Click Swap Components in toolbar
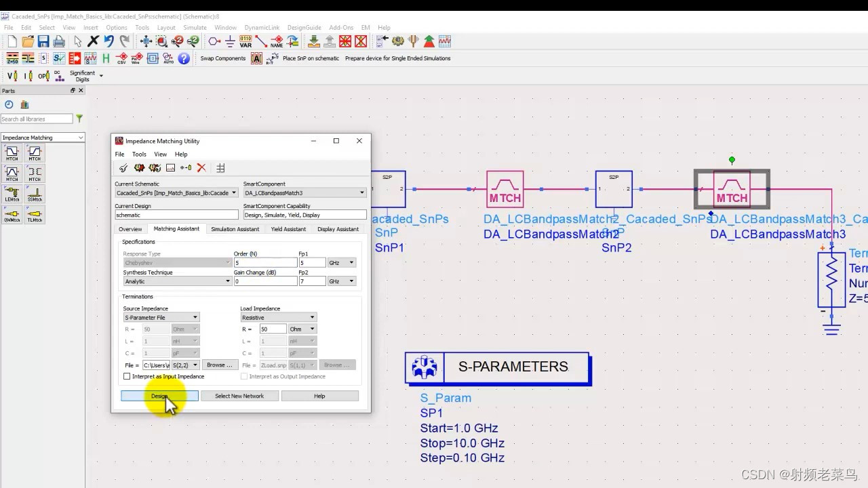The height and width of the screenshot is (488, 868). pos(222,58)
